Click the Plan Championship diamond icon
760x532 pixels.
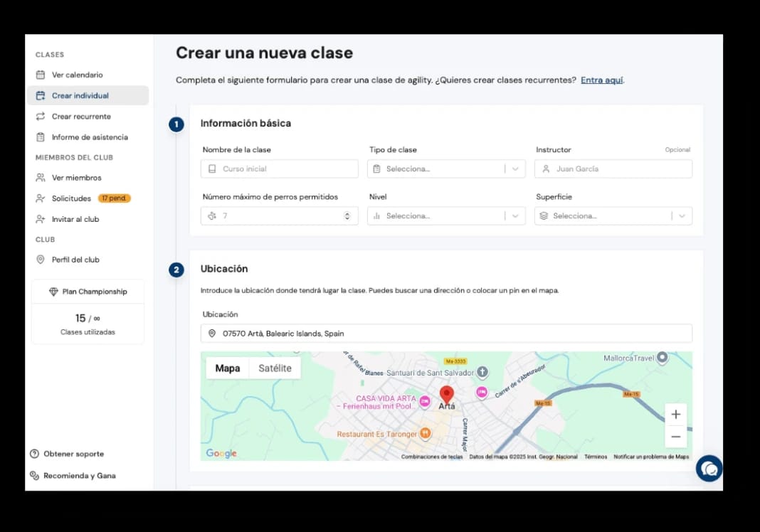pos(53,292)
